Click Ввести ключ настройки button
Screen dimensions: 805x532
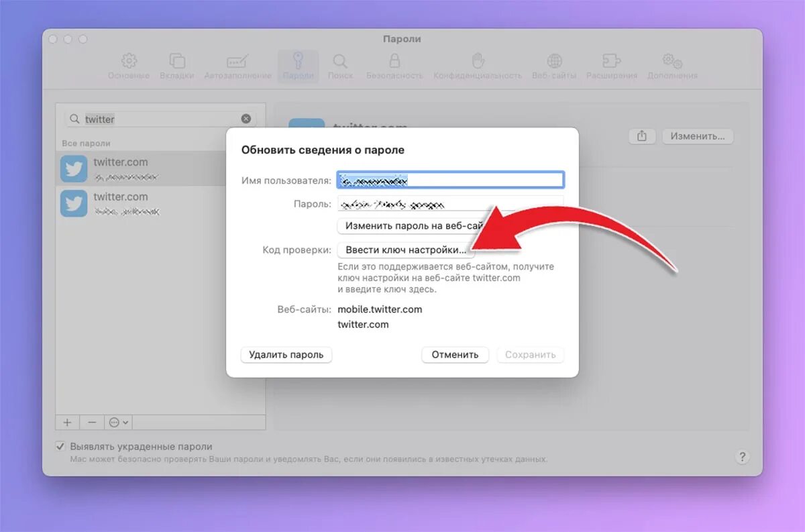406,250
